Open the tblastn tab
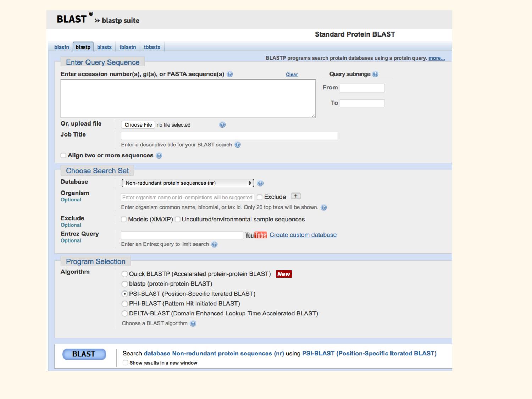The width and height of the screenshot is (532, 399). 128,47
